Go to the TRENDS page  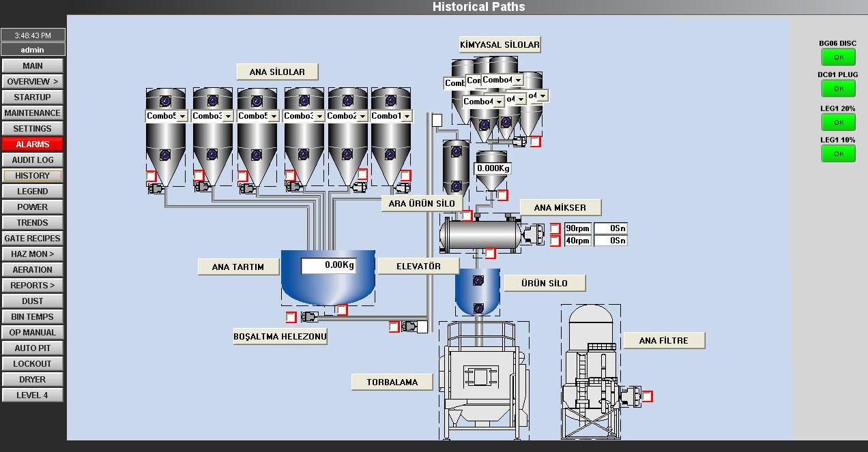pyautogui.click(x=32, y=223)
